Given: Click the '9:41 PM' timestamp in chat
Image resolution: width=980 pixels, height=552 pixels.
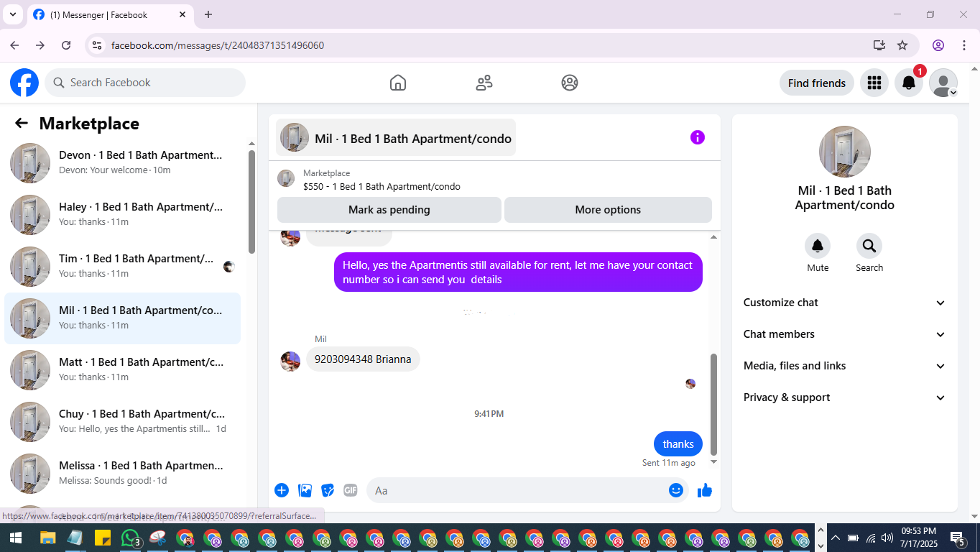Looking at the screenshot, I should pos(489,414).
